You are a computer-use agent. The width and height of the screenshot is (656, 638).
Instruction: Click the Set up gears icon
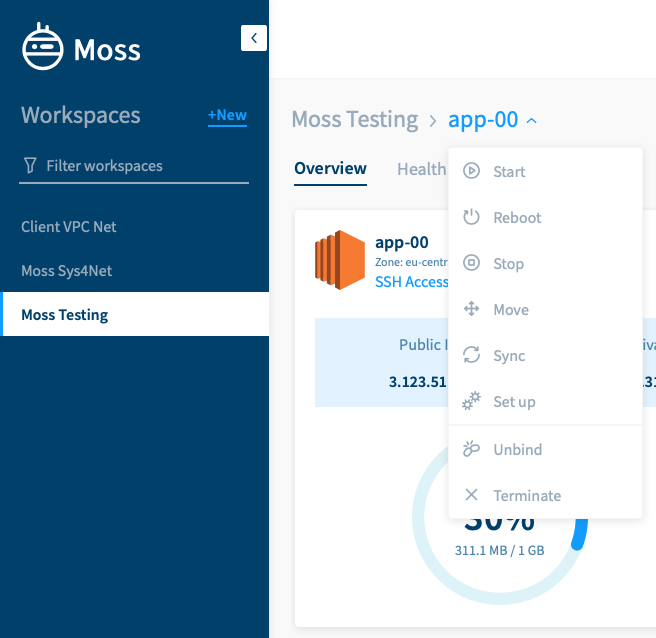[472, 401]
